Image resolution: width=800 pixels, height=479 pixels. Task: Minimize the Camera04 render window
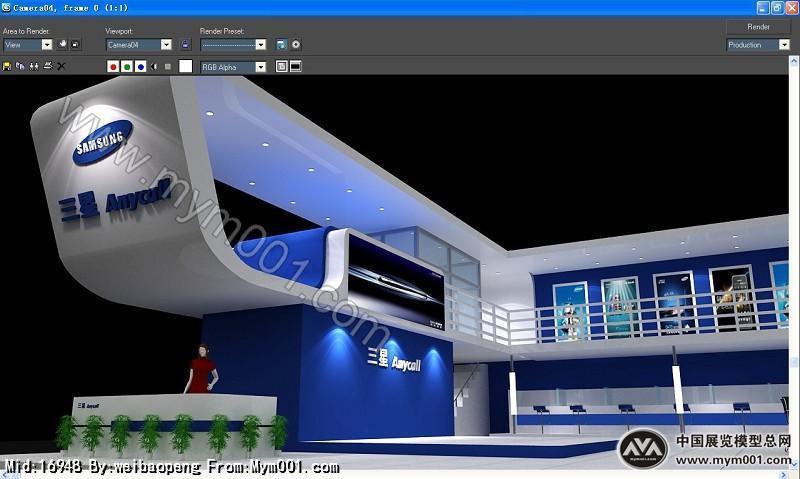coord(763,8)
